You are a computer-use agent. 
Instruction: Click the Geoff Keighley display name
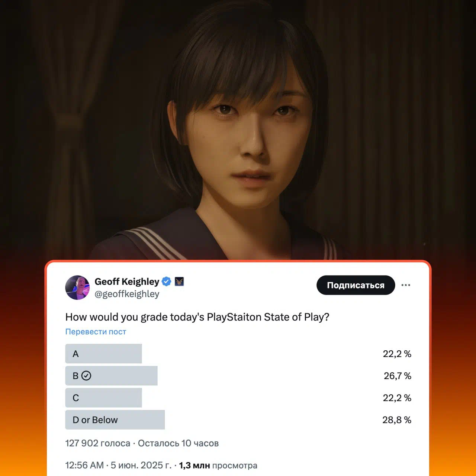click(x=127, y=282)
